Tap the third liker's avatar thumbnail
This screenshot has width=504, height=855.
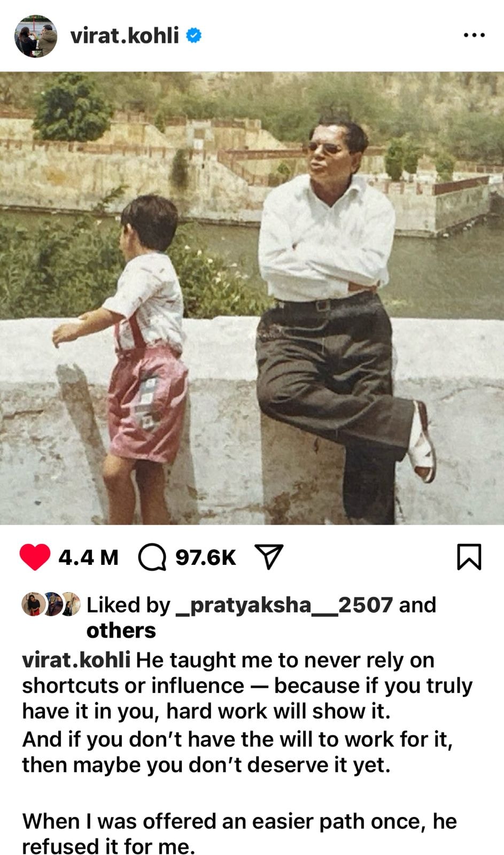coord(70,604)
